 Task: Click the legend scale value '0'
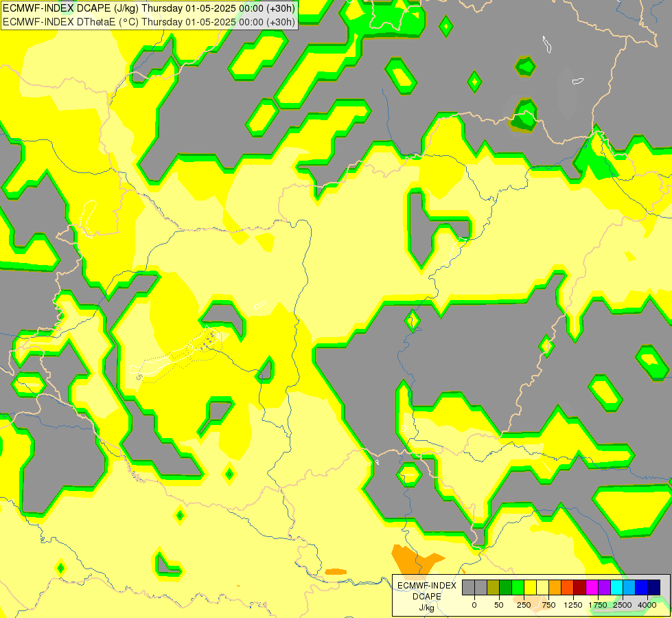click(x=474, y=605)
